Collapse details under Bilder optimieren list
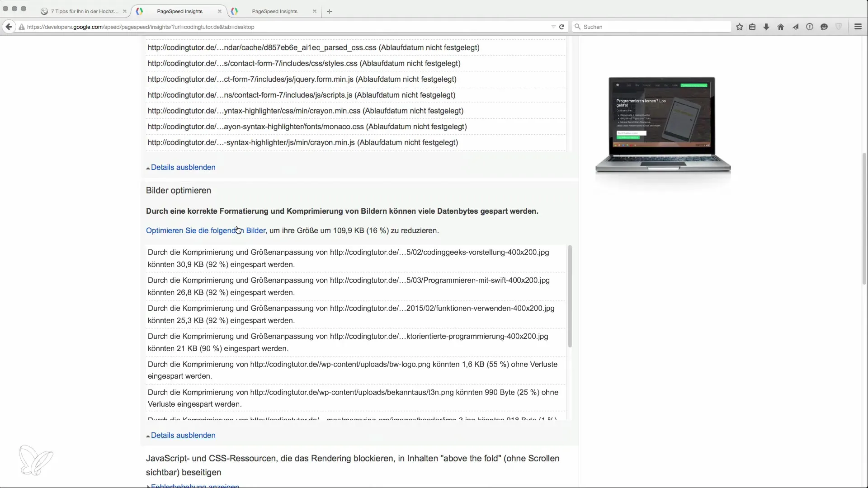 click(183, 435)
